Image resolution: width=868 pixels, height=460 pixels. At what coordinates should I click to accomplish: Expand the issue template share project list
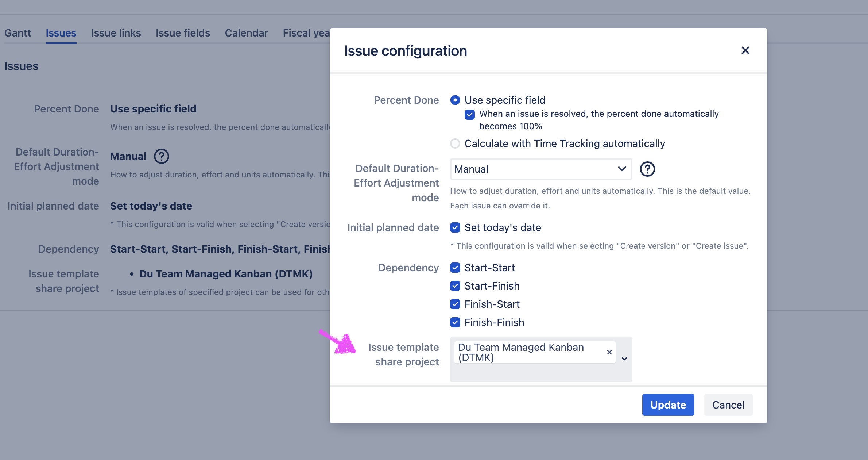click(624, 359)
